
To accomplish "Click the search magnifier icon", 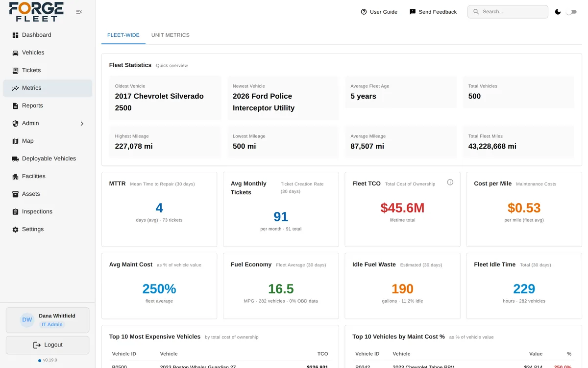I will tap(476, 12).
